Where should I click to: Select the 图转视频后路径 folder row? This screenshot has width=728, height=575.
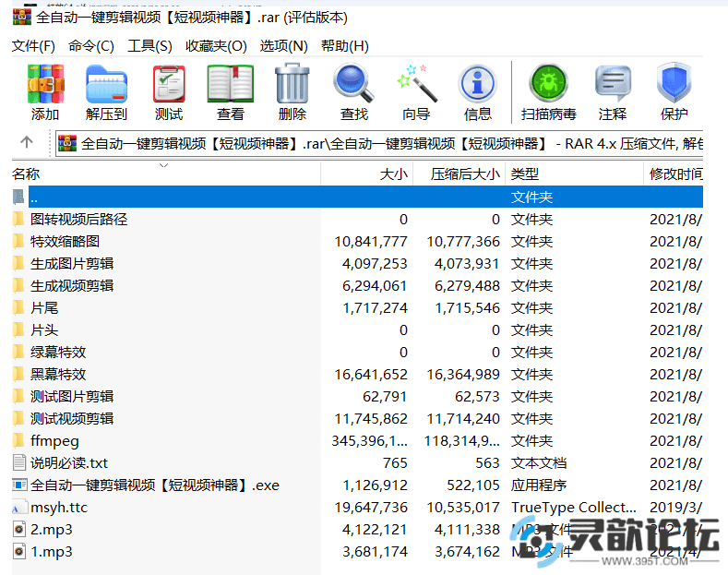pos(357,219)
